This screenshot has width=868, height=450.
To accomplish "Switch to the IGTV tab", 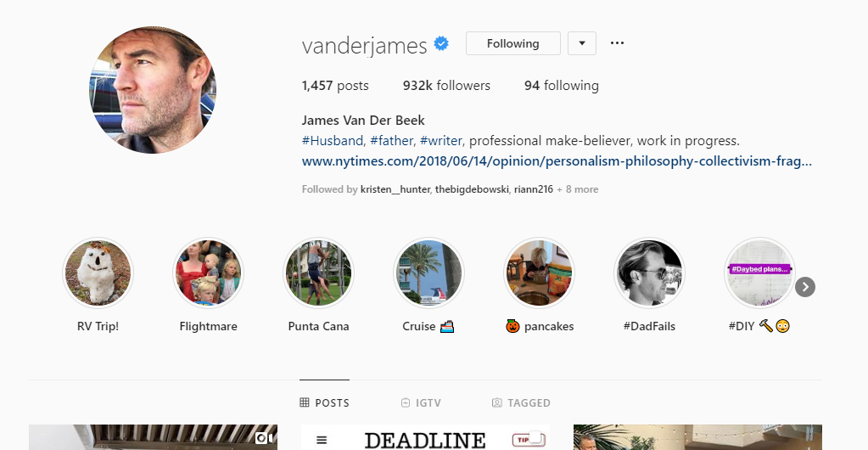I will [x=421, y=403].
